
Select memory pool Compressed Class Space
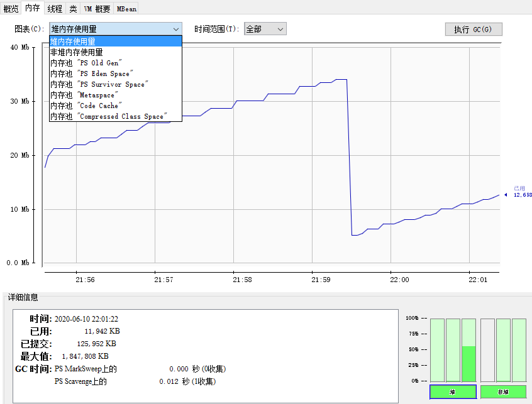115,116
